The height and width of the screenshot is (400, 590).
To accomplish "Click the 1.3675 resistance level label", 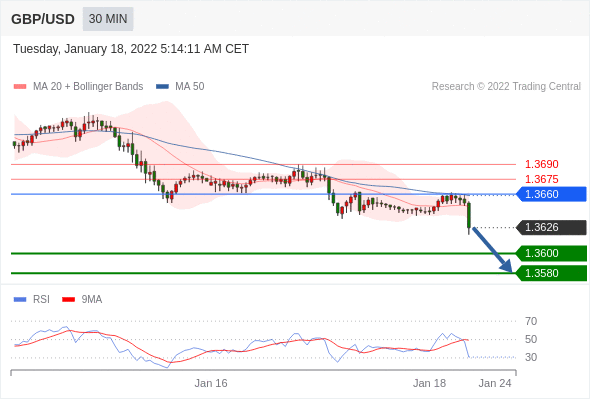I will (x=541, y=179).
